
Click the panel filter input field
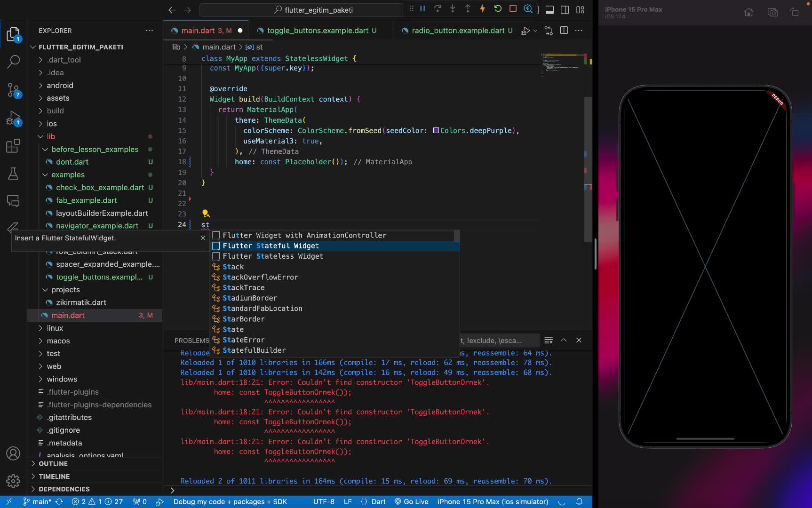499,341
